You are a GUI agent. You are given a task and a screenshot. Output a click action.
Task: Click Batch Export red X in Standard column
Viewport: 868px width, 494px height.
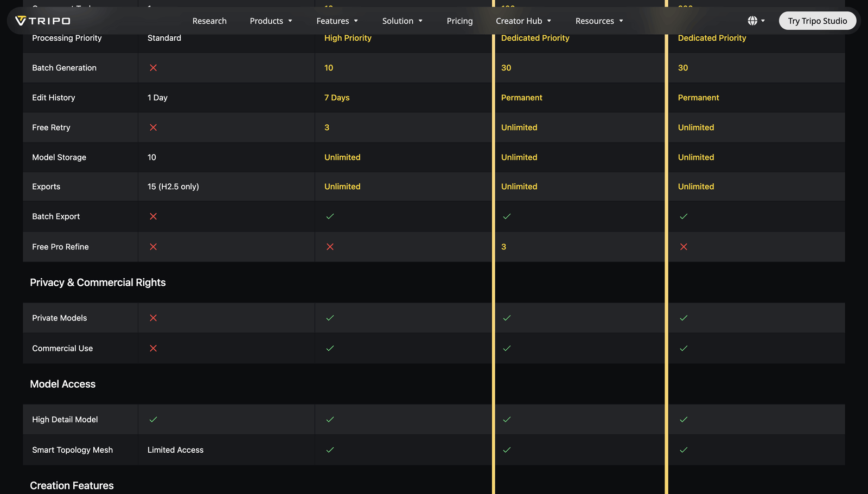coord(153,216)
